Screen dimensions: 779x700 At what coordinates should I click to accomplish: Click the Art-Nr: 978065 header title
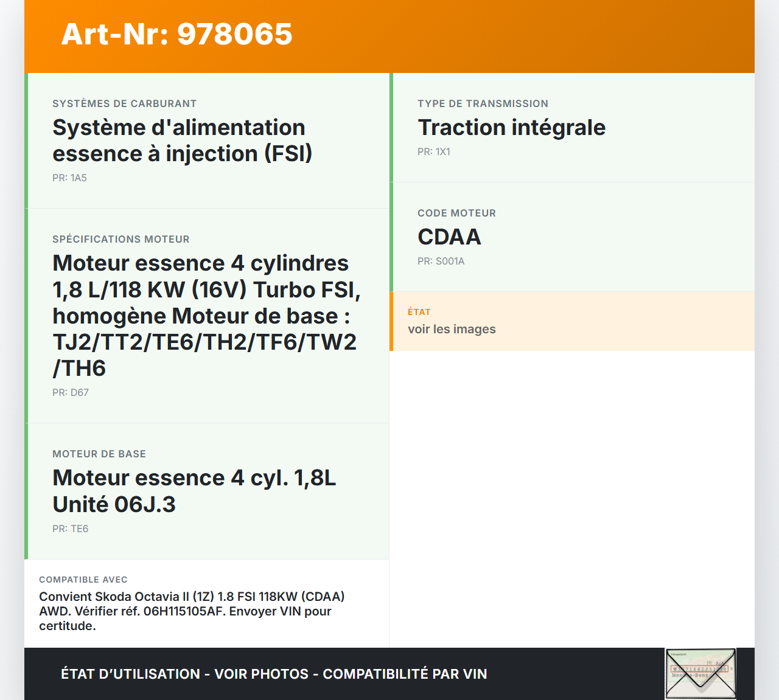tap(176, 34)
